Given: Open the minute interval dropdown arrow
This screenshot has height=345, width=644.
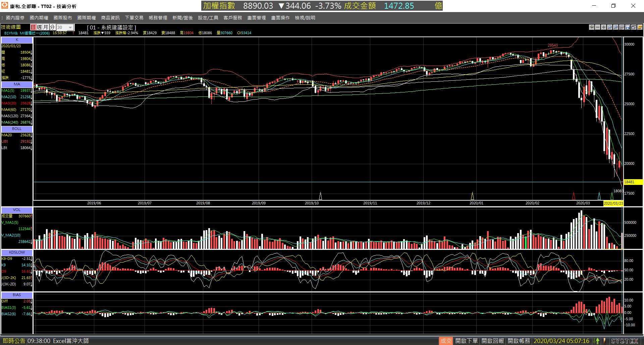Looking at the screenshot, I should click(70, 27).
